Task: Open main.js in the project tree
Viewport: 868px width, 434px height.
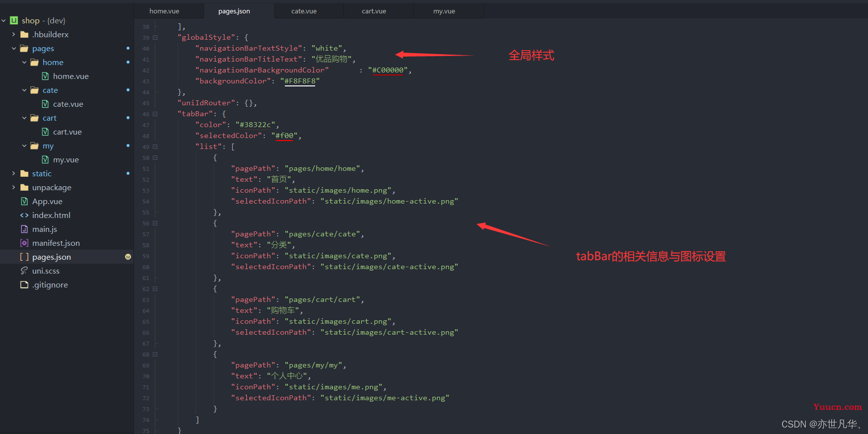Action: [x=45, y=229]
